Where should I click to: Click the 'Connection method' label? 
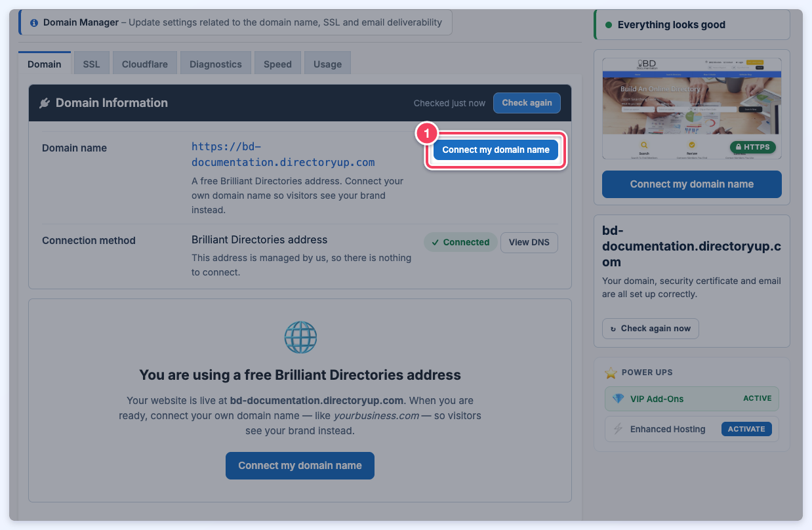[x=89, y=240]
